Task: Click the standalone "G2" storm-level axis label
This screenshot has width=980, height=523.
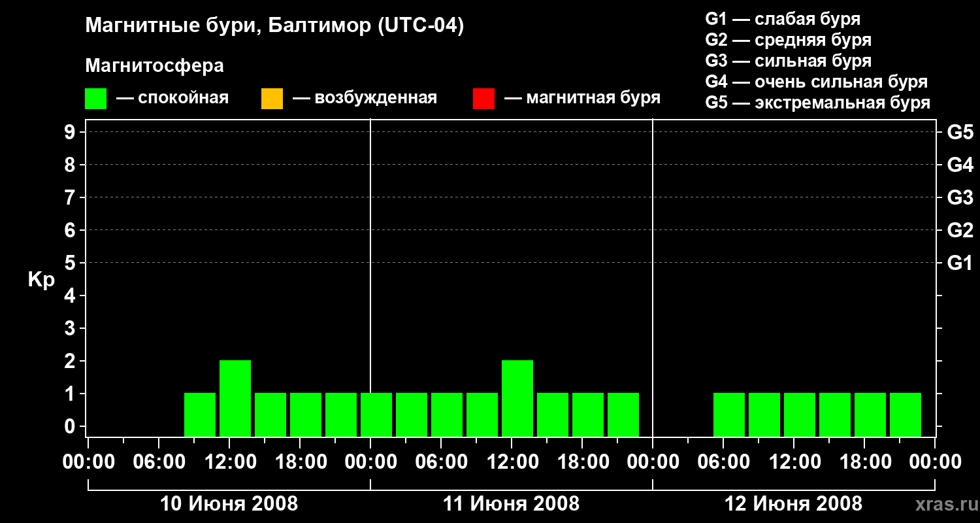Action: 960,230
